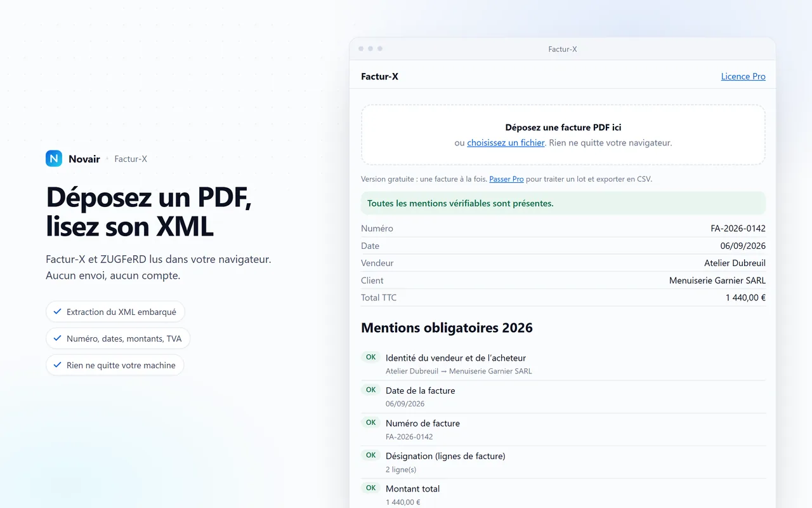
Task: Click the invoice number value FA-2026-0142 in the summary
Action: tap(738, 229)
